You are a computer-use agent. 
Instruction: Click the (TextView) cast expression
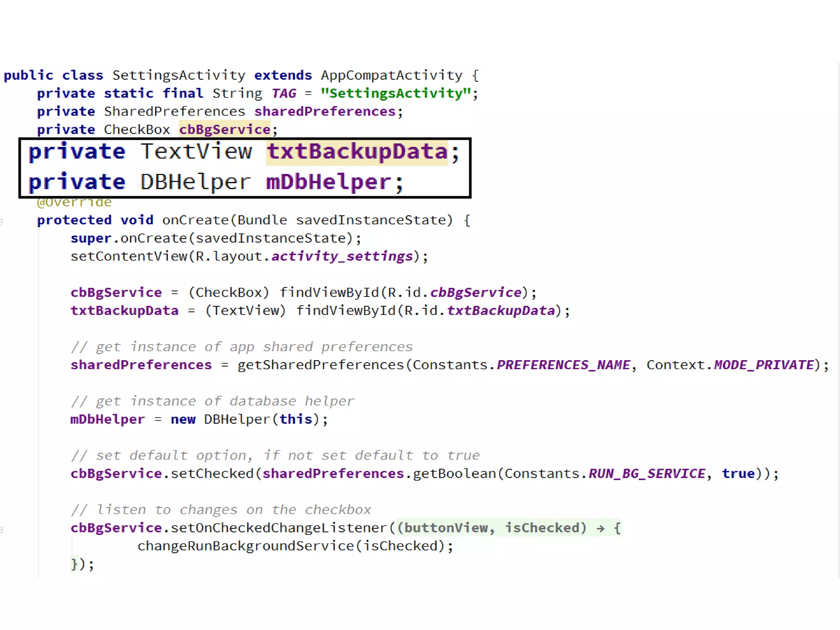click(x=245, y=310)
